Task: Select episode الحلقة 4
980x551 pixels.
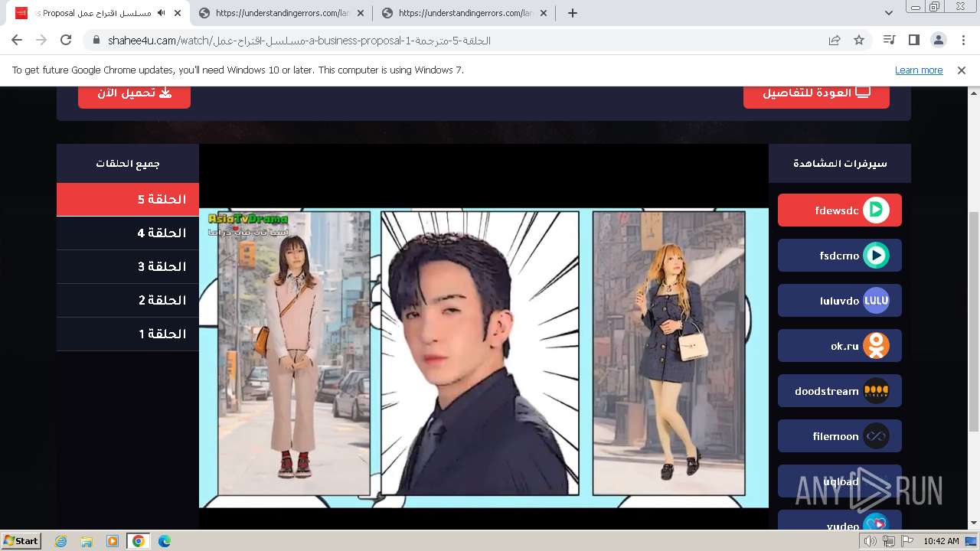Action: point(128,233)
